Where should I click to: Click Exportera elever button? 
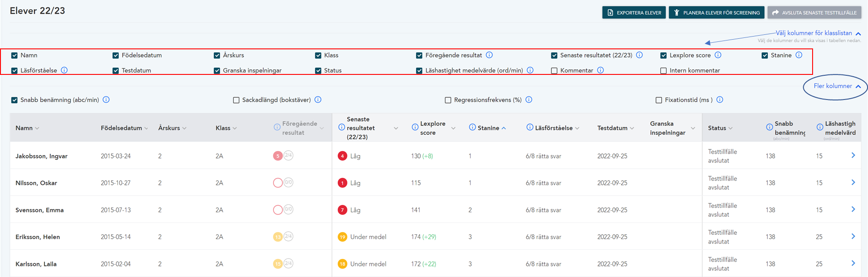[x=634, y=12]
